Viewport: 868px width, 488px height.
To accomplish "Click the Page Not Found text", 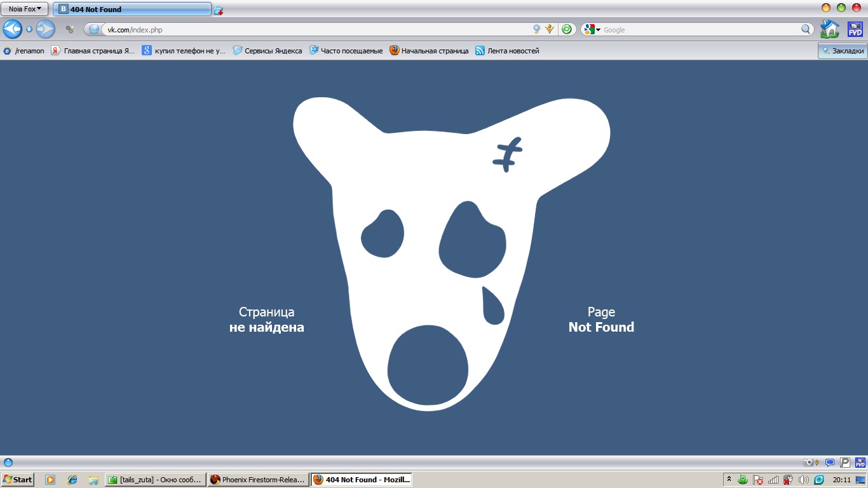I will tap(601, 320).
